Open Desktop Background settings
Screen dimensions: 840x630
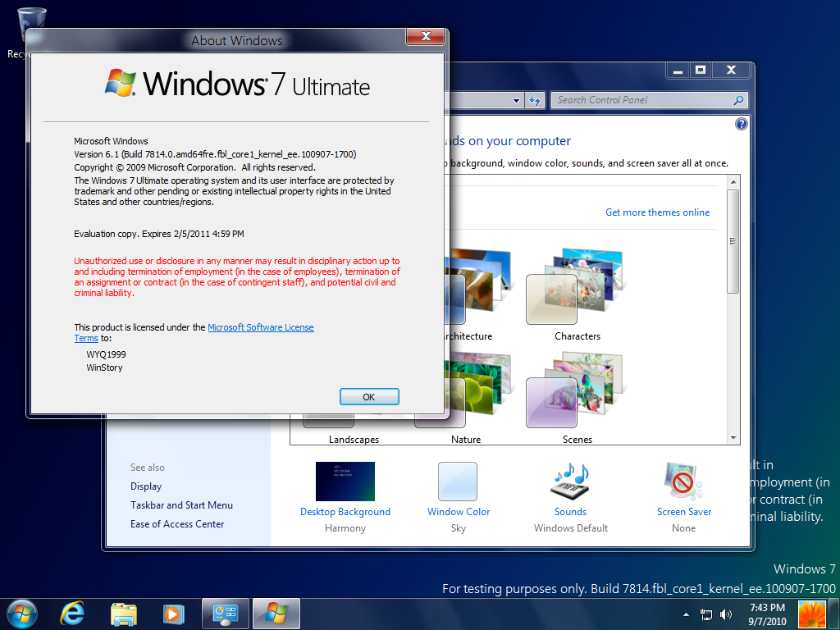(x=345, y=482)
